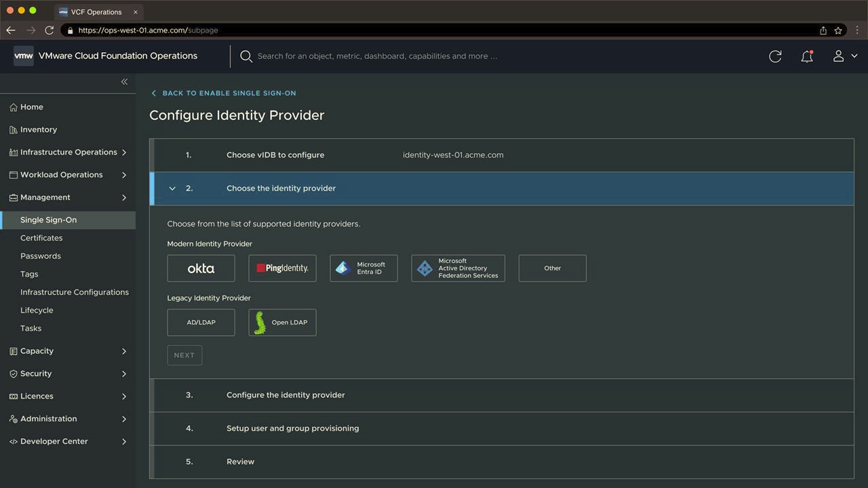This screenshot has height=488, width=868.
Task: Go back to Enable Single Sign-On
Action: (x=229, y=93)
